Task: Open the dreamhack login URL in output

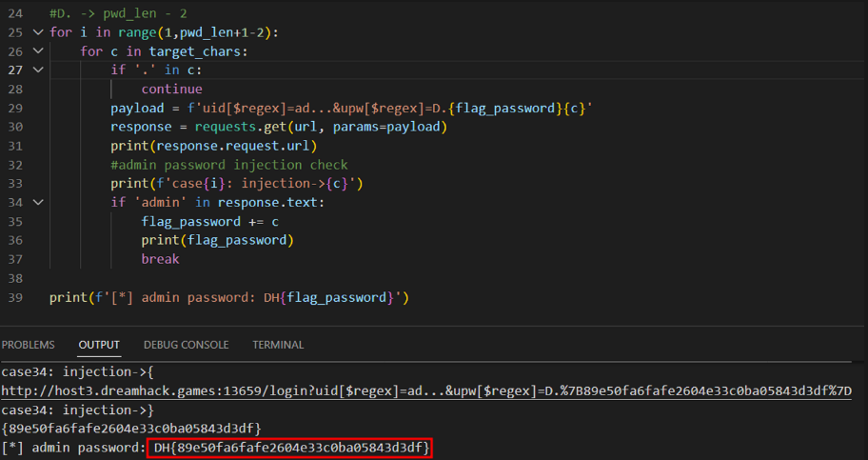Action: pyautogui.click(x=426, y=390)
